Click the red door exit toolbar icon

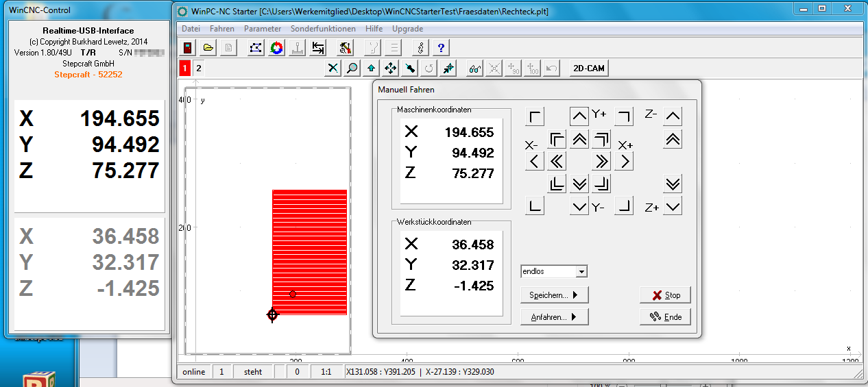click(189, 48)
